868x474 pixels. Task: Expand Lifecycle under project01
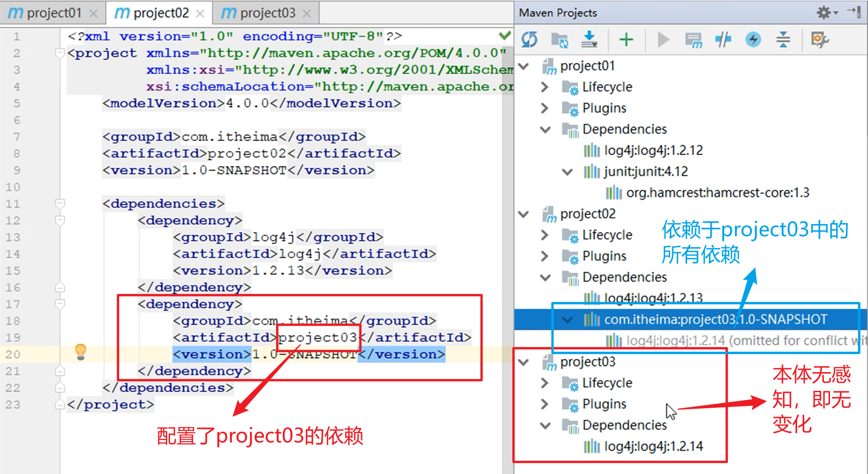(x=545, y=87)
